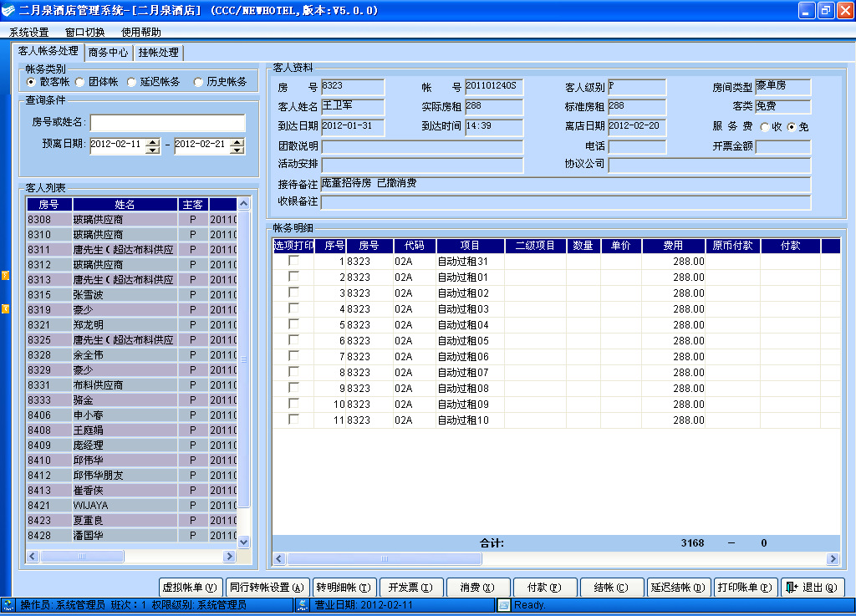
Task: Select guest row 8408 王庭娟
Action: [x=131, y=430]
